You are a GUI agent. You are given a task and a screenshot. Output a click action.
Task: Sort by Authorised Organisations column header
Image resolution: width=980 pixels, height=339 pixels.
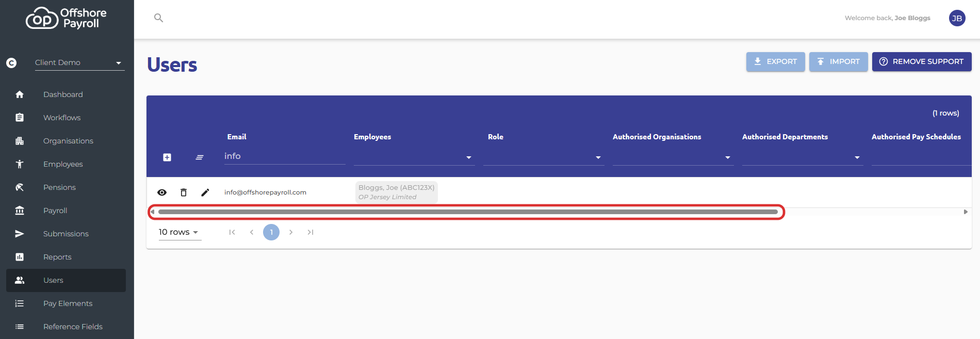coord(657,137)
